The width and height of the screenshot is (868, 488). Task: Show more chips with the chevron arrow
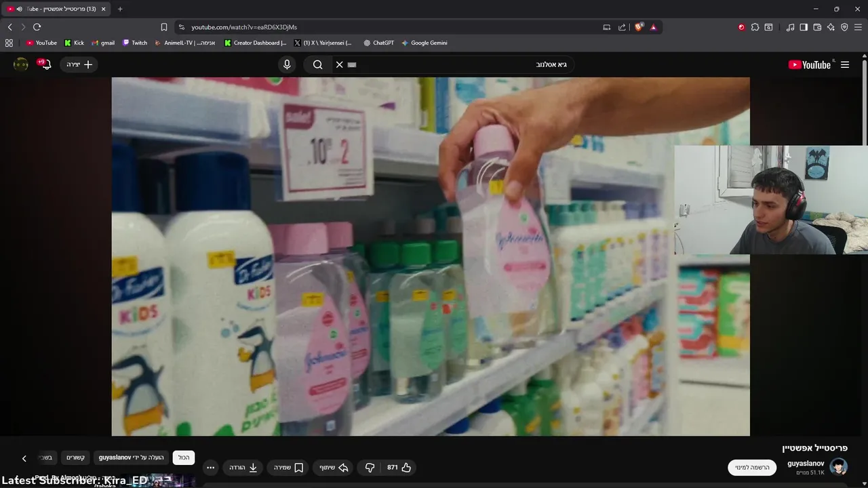[x=24, y=458]
